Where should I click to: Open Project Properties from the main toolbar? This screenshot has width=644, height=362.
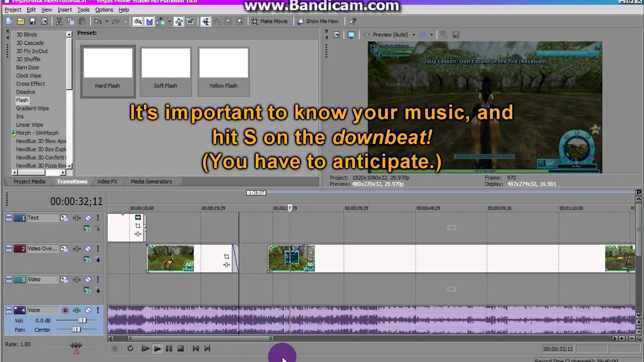point(44,21)
